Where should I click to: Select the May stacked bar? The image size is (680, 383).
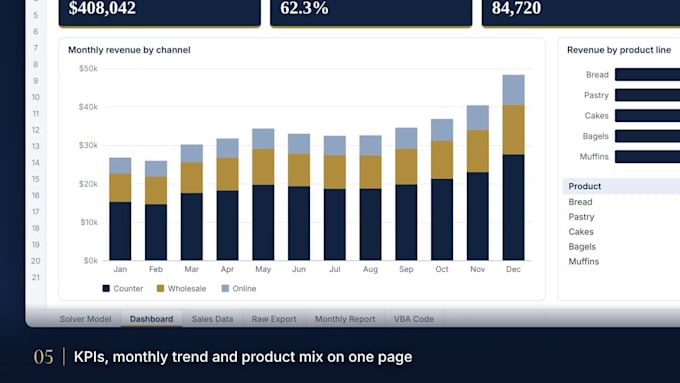point(263,194)
